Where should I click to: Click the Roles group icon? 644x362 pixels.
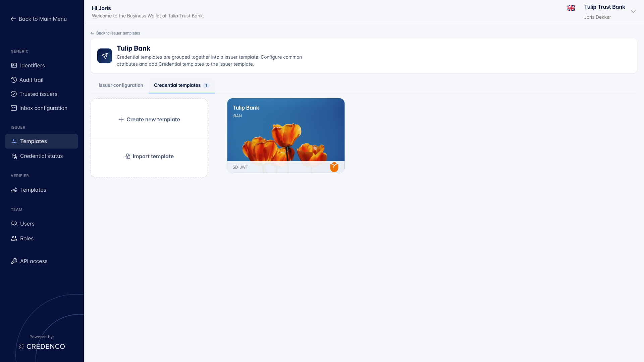click(14, 238)
